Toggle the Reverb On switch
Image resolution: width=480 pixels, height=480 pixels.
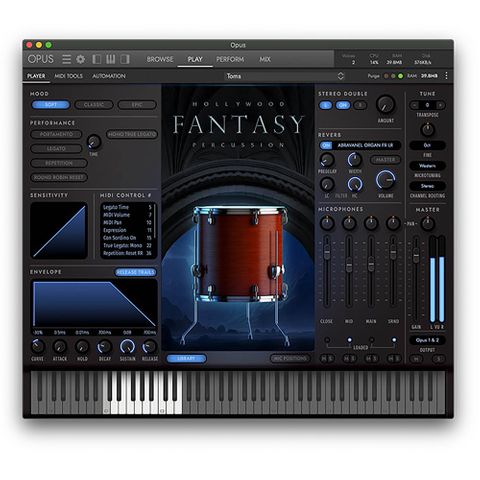[326, 145]
